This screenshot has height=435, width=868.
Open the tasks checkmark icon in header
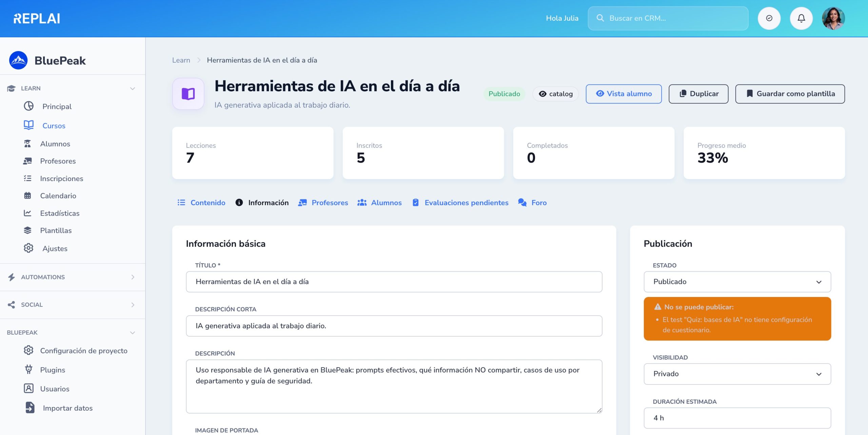769,18
